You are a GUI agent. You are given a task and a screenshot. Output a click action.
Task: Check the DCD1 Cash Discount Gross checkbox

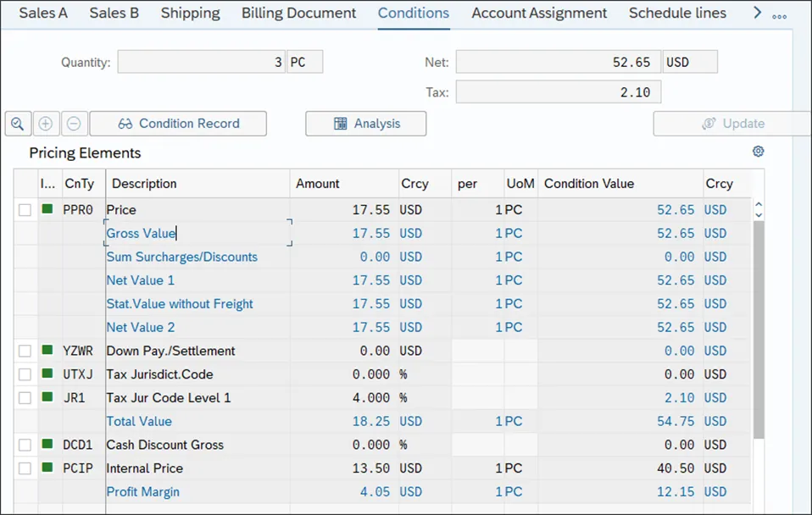pyautogui.click(x=25, y=445)
